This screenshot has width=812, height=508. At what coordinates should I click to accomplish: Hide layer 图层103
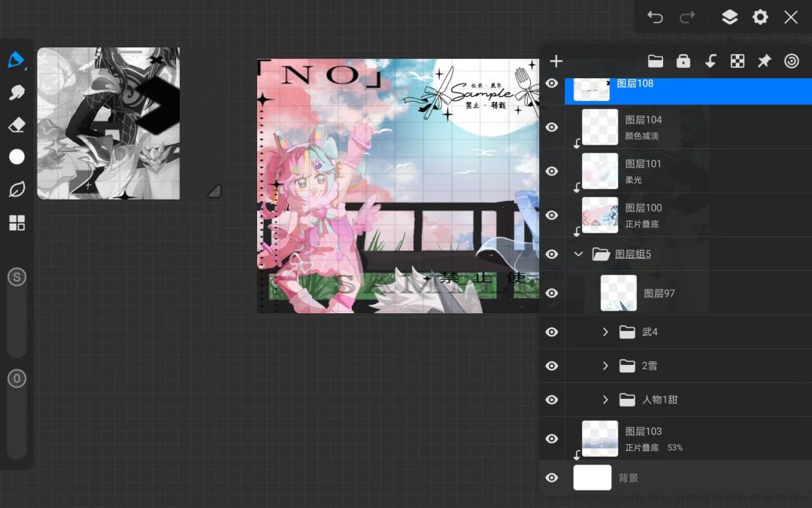552,439
